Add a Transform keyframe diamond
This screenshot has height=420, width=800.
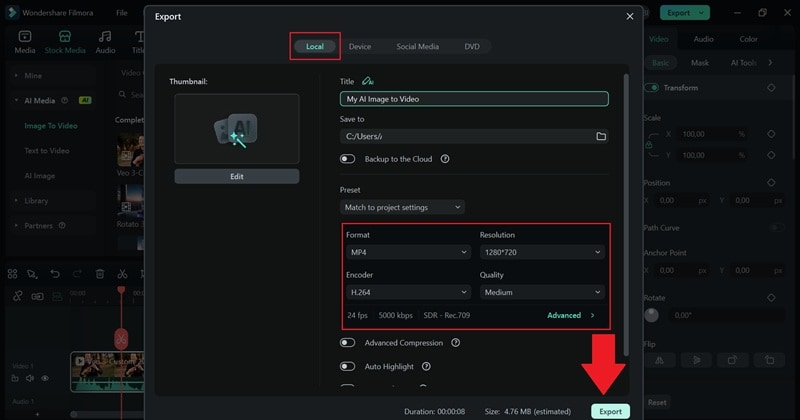tap(771, 88)
